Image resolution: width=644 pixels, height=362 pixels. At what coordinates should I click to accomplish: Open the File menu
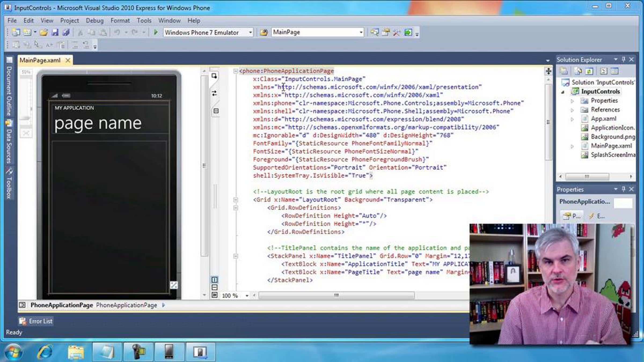point(12,21)
